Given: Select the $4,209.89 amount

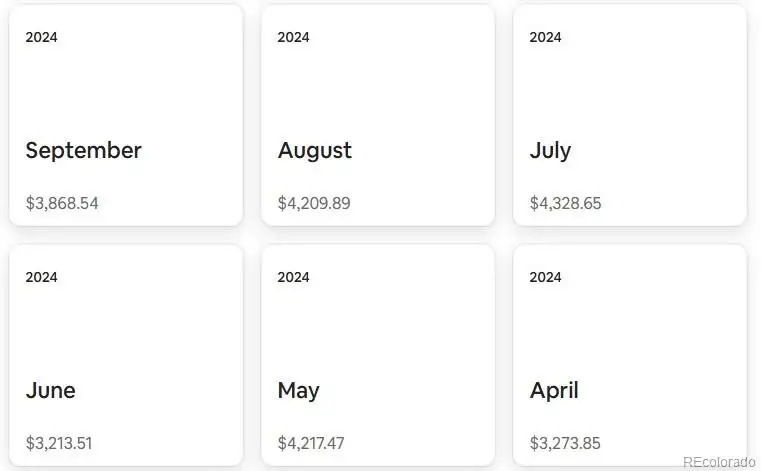Looking at the screenshot, I should tap(314, 203).
